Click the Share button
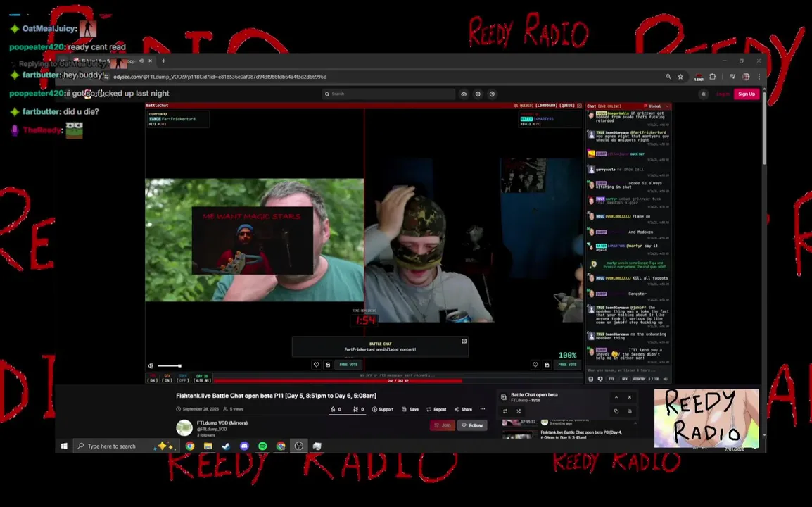Screen dimensions: 812x507 click(x=463, y=409)
